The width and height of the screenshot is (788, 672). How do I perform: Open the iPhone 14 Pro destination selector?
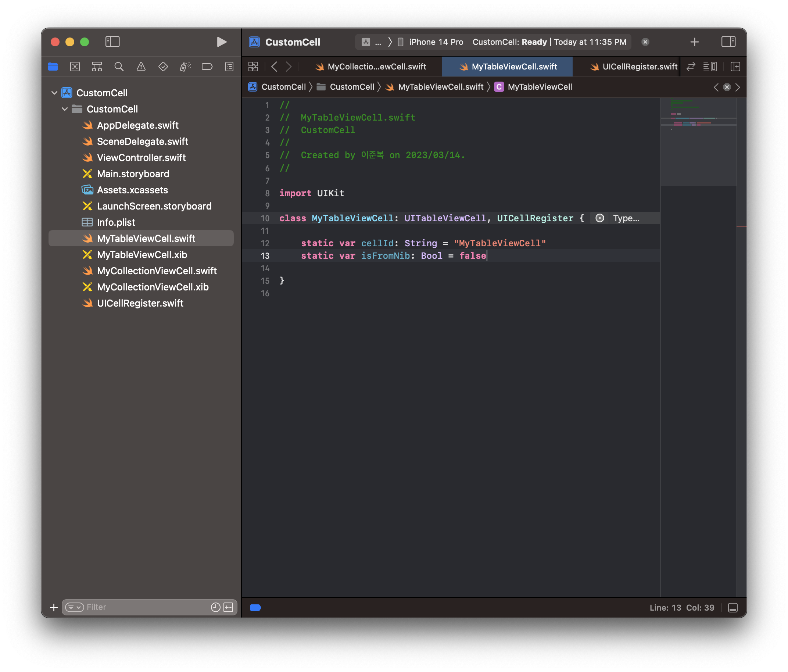tap(436, 42)
